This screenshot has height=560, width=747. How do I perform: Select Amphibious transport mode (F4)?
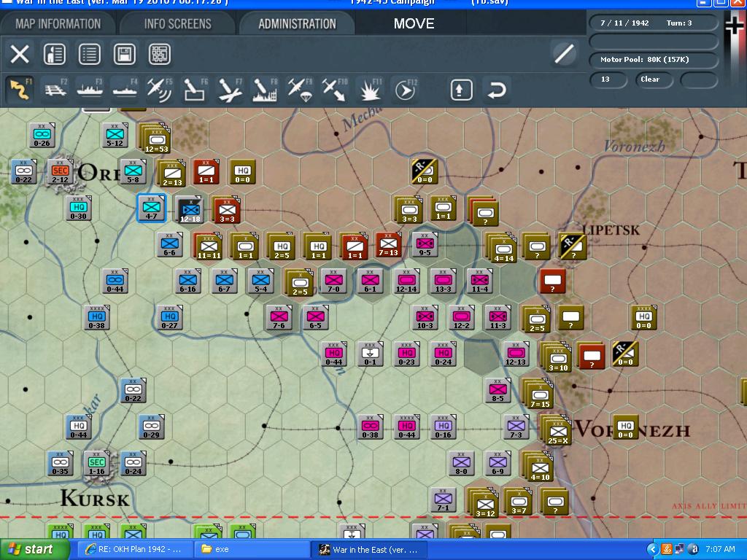(125, 90)
